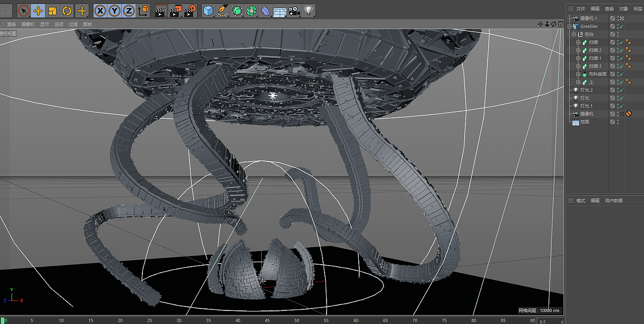Open the viewport 查看 menu
This screenshot has height=324, width=644.
tap(12, 24)
